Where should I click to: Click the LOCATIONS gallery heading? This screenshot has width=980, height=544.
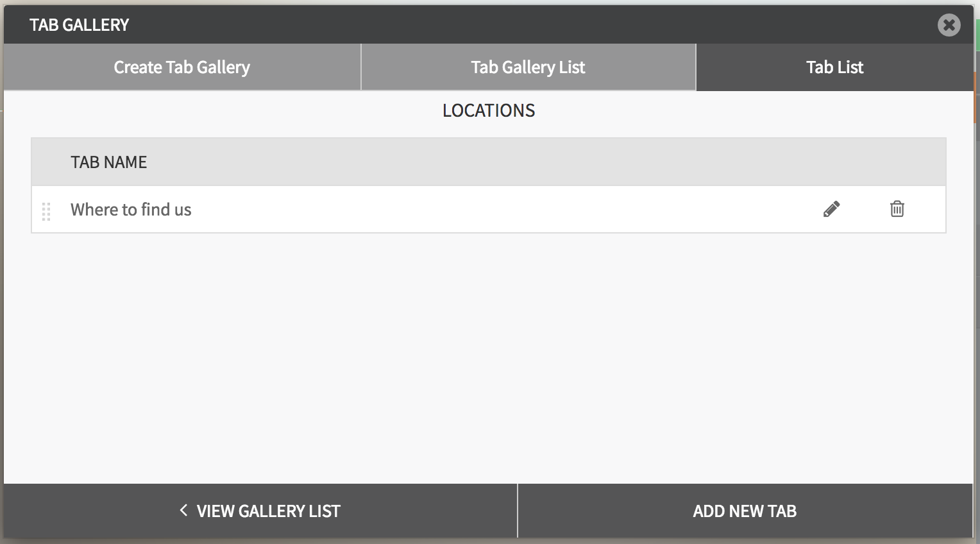point(489,110)
